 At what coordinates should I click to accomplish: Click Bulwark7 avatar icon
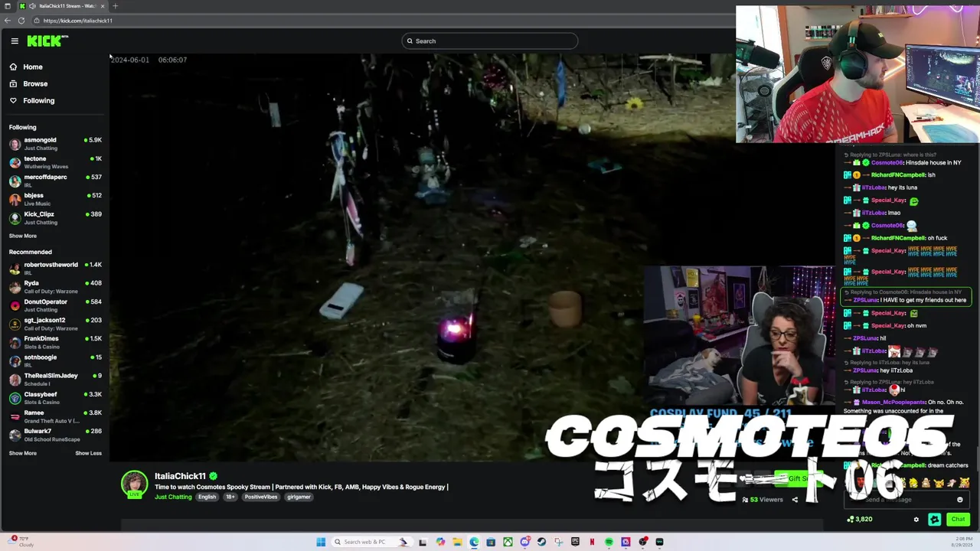[15, 435]
